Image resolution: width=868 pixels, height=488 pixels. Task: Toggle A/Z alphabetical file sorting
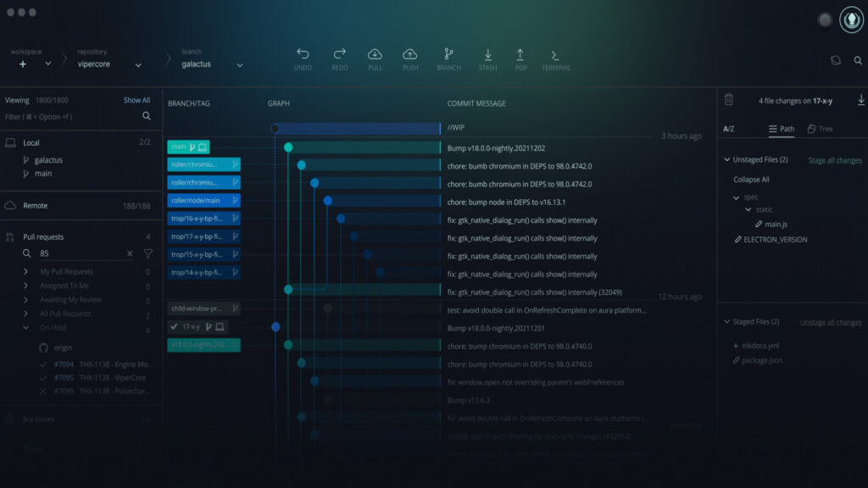tap(728, 130)
